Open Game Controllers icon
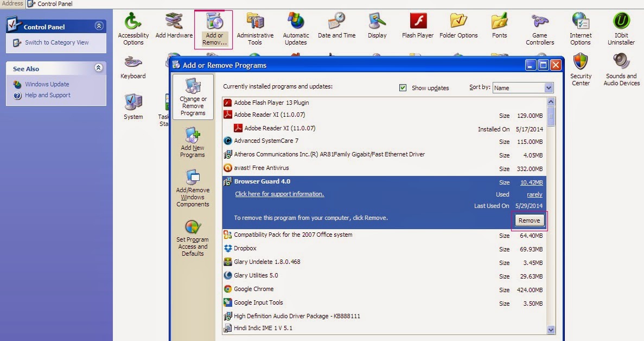The height and width of the screenshot is (341, 644). (540, 29)
